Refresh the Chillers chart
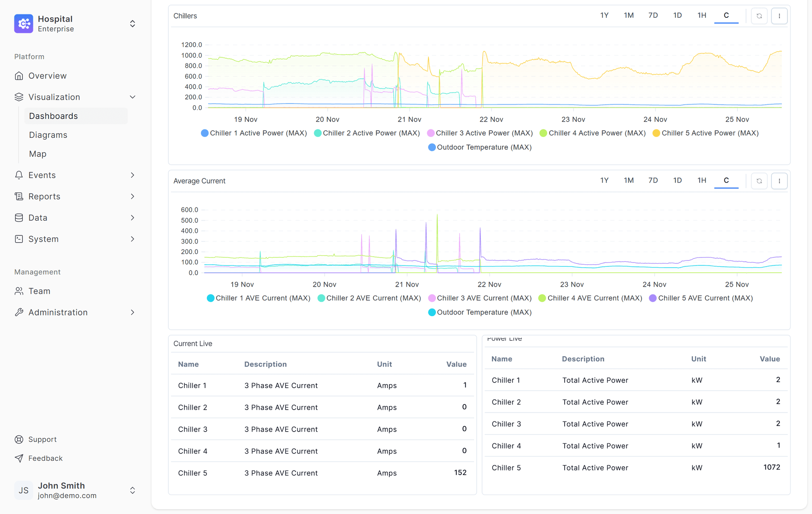This screenshot has width=812, height=514. click(759, 16)
